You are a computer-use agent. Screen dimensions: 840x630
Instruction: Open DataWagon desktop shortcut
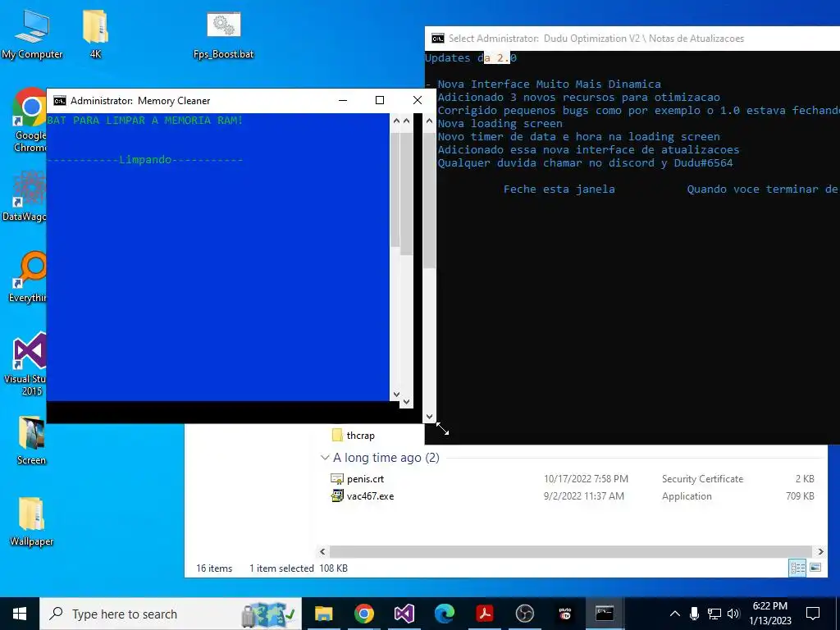click(x=24, y=195)
